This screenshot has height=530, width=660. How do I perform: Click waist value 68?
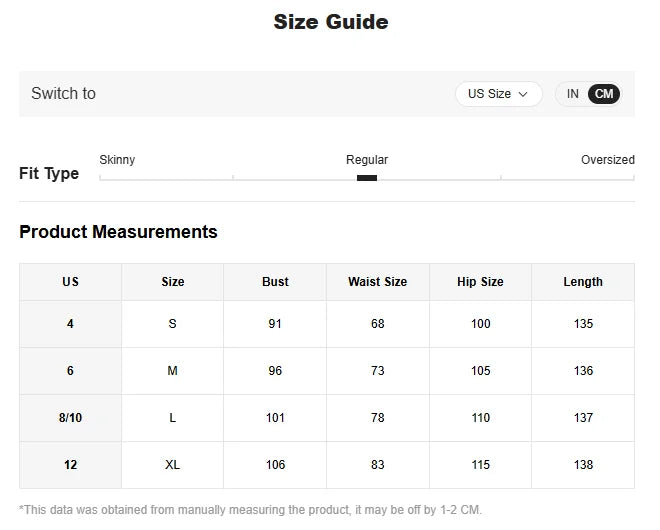[378, 324]
